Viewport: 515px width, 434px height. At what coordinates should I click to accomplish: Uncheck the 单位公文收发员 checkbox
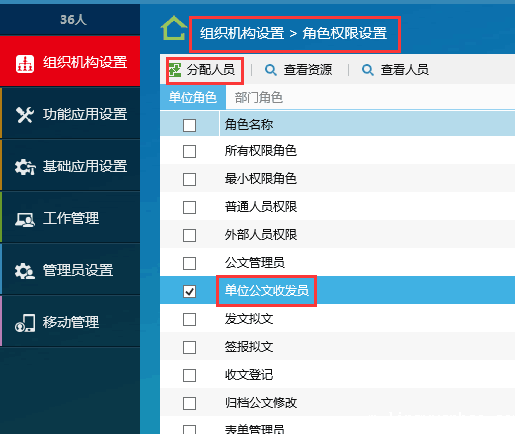189,291
